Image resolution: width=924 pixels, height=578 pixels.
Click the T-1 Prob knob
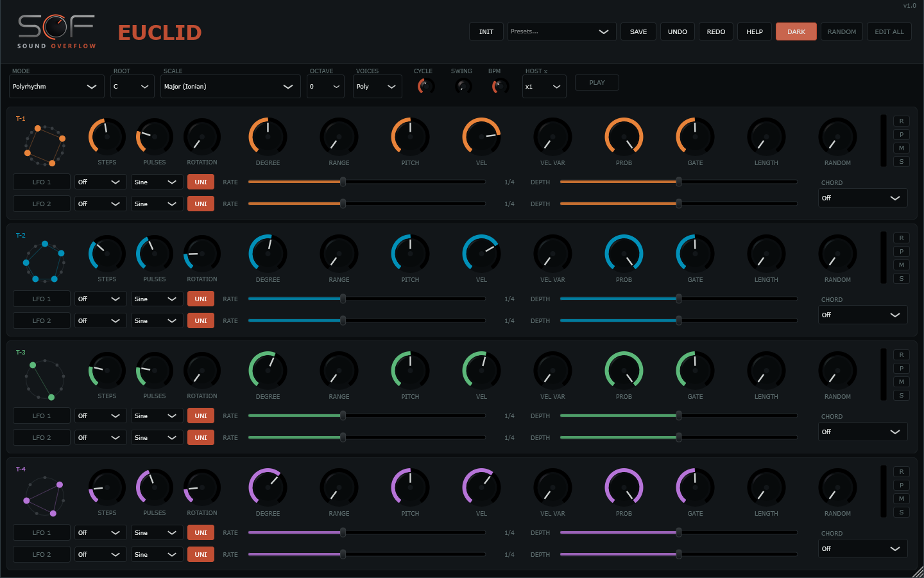point(624,136)
